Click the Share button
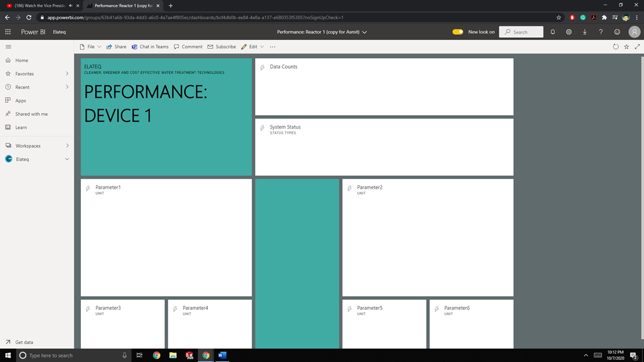Viewport: 644px width, 362px height. pos(116,47)
